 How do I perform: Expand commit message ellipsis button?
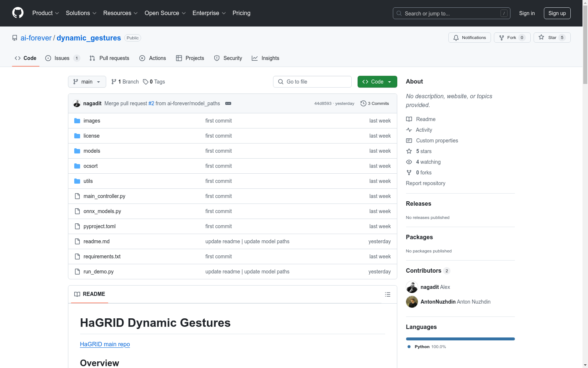tap(228, 103)
